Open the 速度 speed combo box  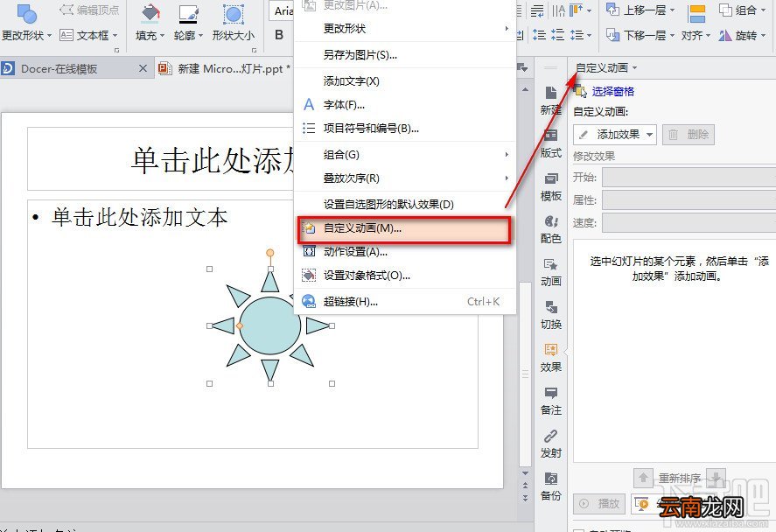tap(689, 223)
